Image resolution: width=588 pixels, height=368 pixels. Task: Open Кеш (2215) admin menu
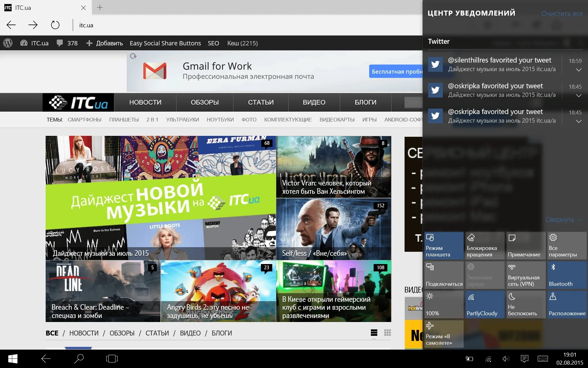pyautogui.click(x=243, y=43)
